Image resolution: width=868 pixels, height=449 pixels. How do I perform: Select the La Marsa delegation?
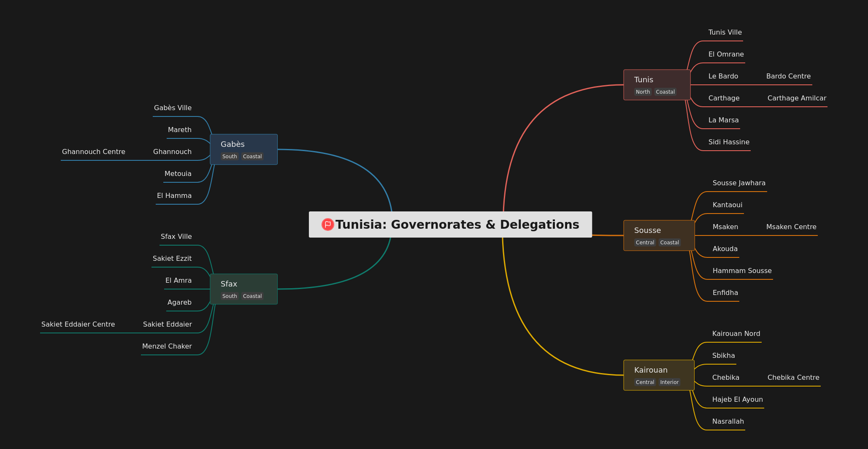click(723, 120)
